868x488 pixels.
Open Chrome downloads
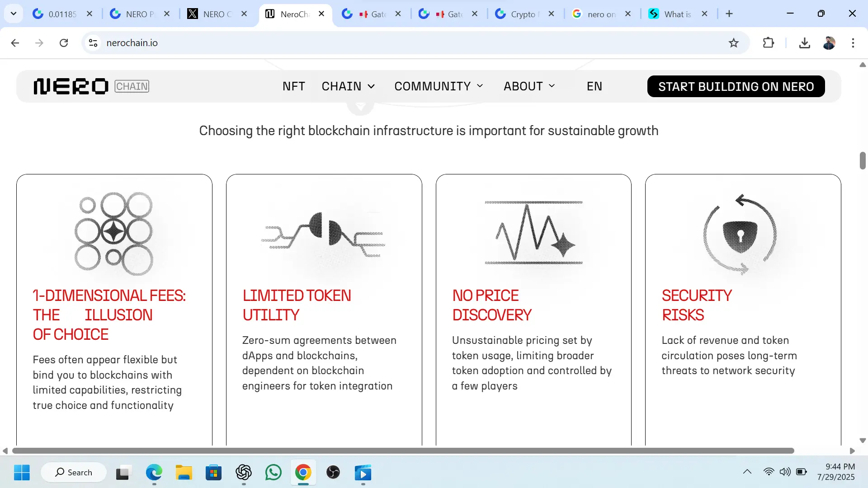click(804, 43)
